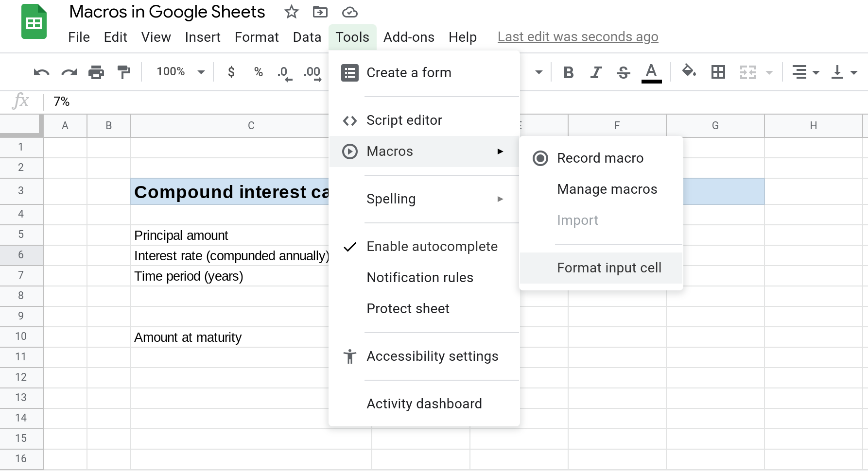868x471 pixels.
Task: Open the Edit menu
Action: [116, 37]
